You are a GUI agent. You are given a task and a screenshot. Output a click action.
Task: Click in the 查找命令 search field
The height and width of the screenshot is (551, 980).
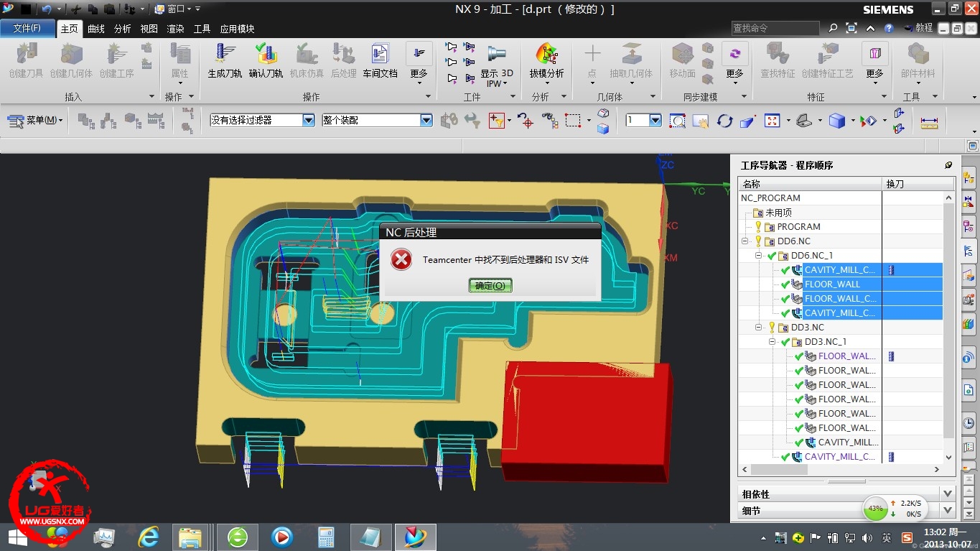[775, 28]
